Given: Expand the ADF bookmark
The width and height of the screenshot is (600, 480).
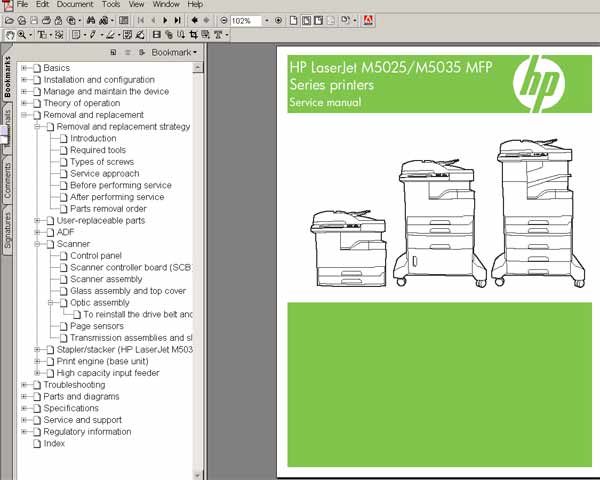Looking at the screenshot, I should click(38, 232).
